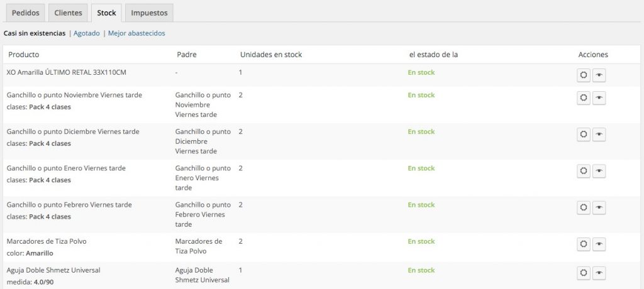Open the Clientes tab

(68, 13)
